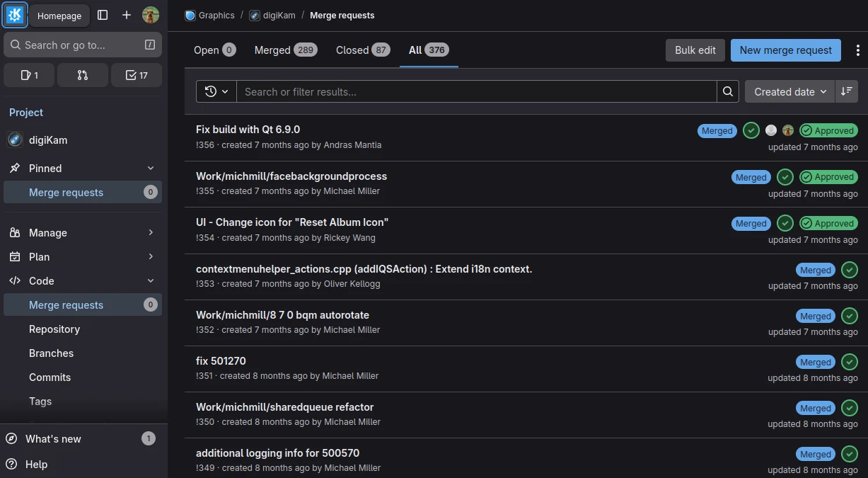868x478 pixels.
Task: Click the KDE homepage logo
Action: [15, 15]
